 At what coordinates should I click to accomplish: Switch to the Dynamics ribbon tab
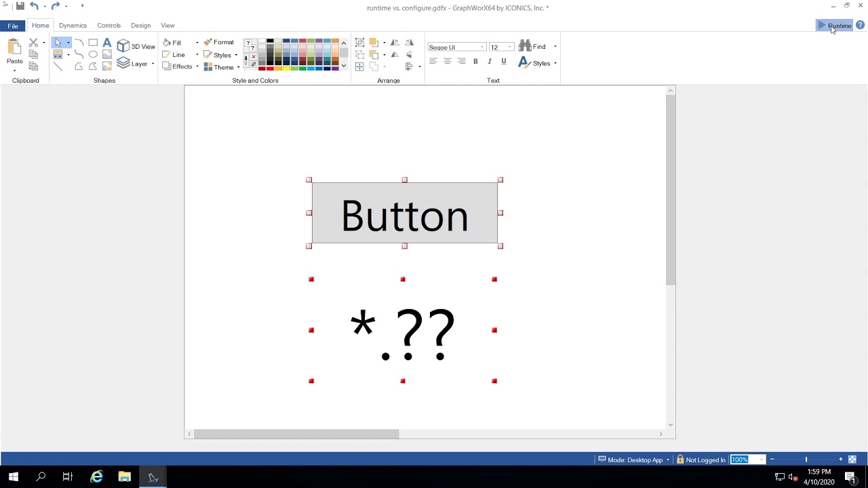pos(73,25)
